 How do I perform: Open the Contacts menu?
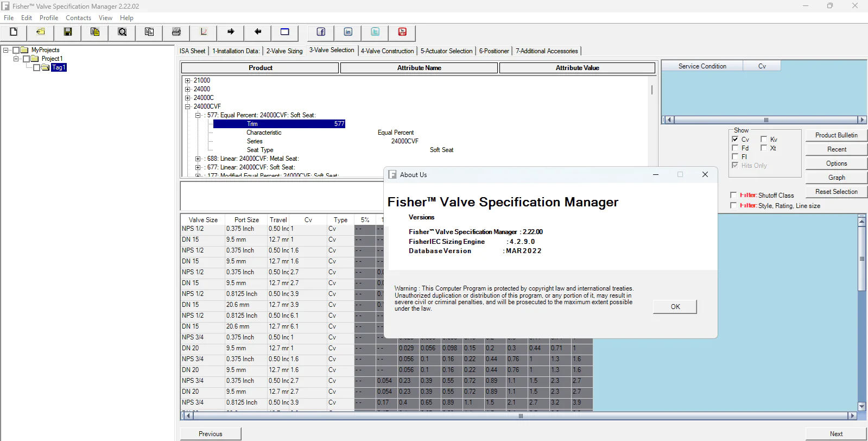(79, 18)
